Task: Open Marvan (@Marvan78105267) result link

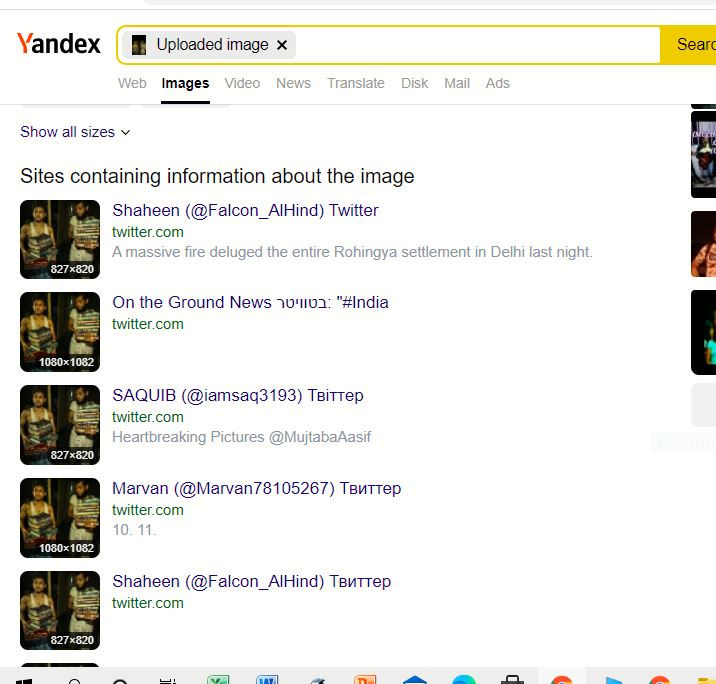Action: (256, 488)
